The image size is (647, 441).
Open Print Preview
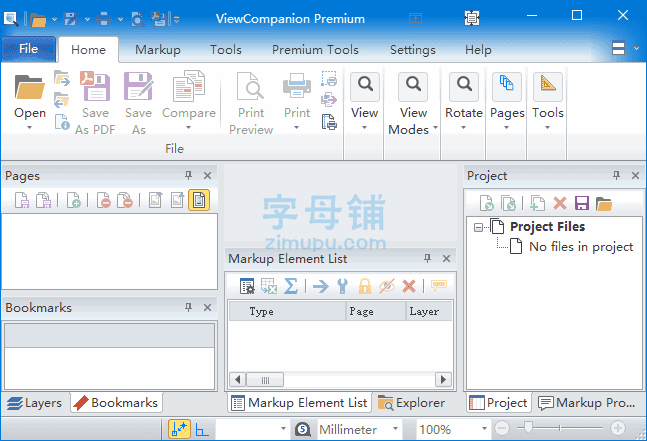coord(251,103)
